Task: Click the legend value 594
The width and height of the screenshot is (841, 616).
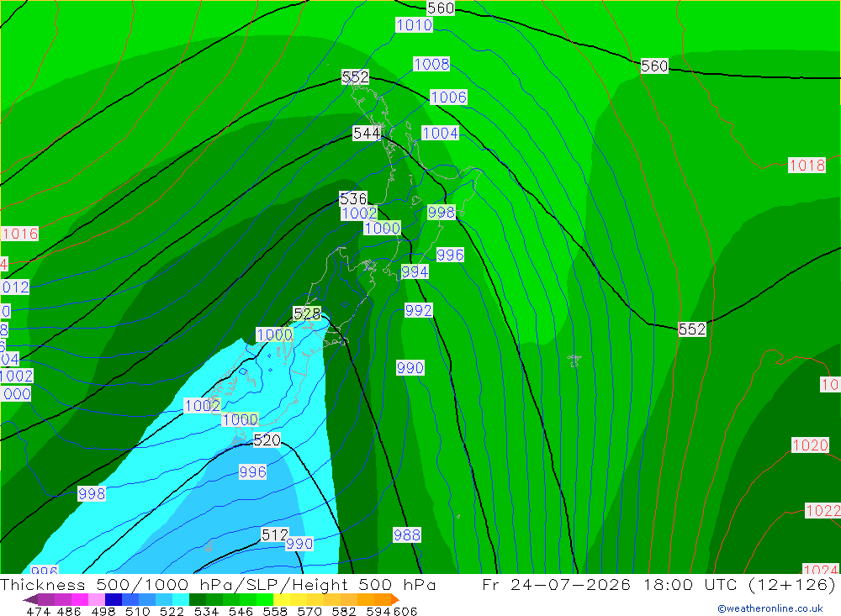Action: [x=378, y=611]
